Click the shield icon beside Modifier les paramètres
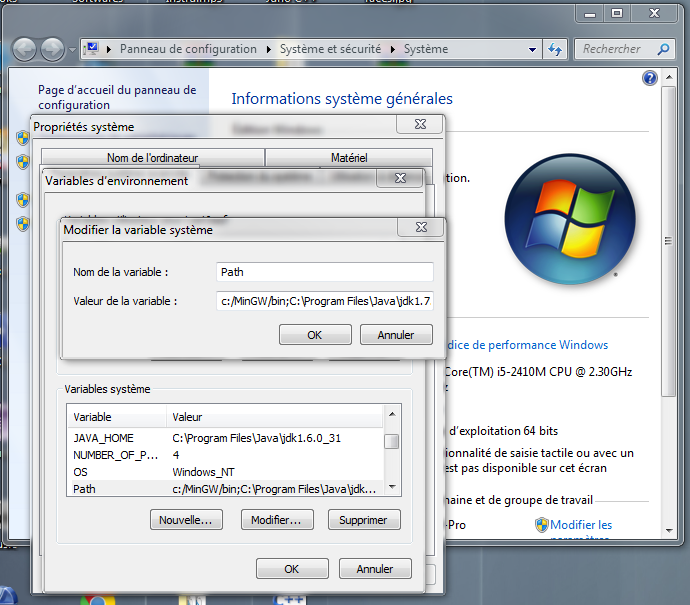This screenshot has height=605, width=690. [542, 525]
